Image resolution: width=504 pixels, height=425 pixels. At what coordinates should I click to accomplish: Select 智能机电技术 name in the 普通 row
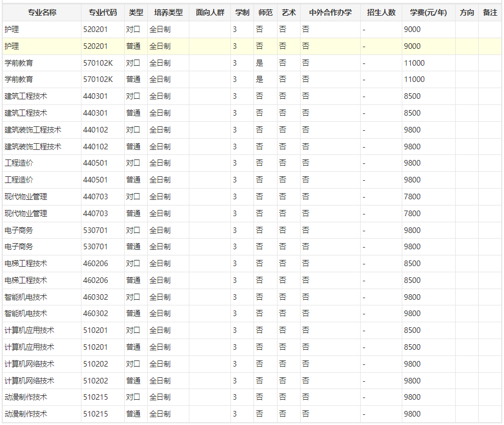coord(26,313)
